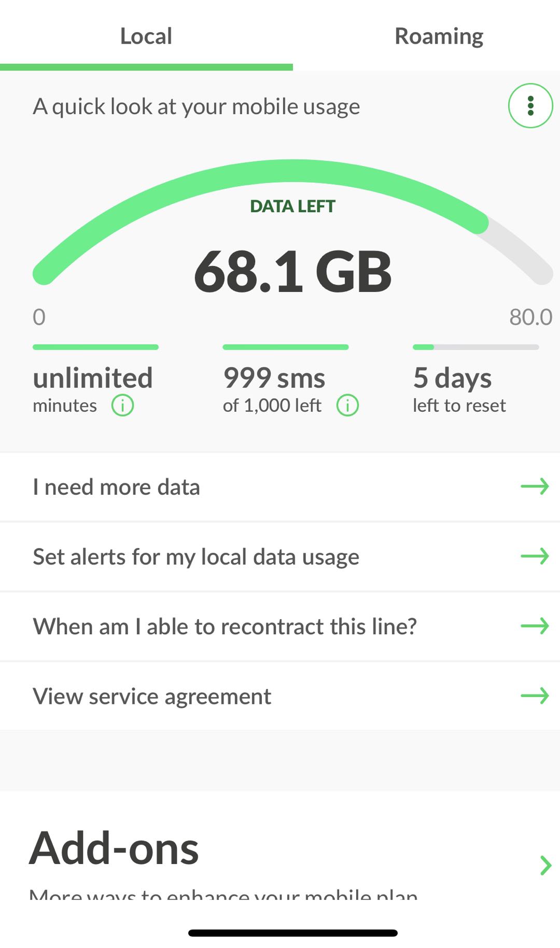Tap arrow beside recontract question
Image resolution: width=560 pixels, height=948 pixels.
point(535,626)
